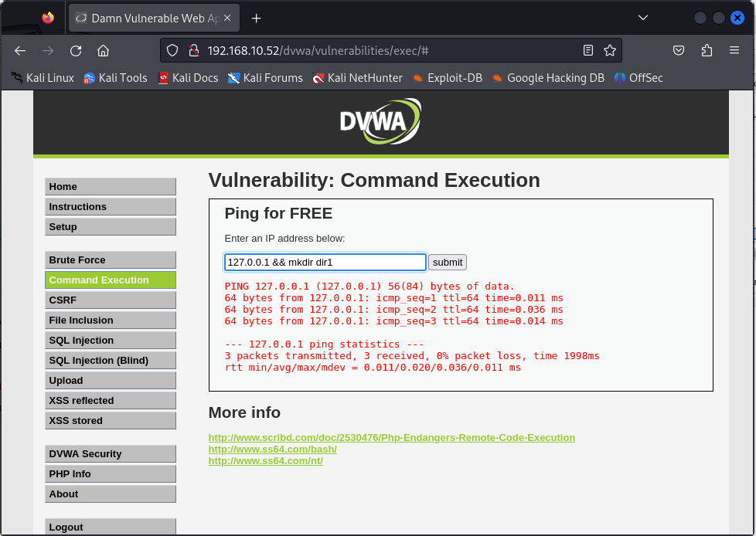Viewport: 756px width, 536px height.
Task: Go to the Home menu item
Action: point(111,187)
